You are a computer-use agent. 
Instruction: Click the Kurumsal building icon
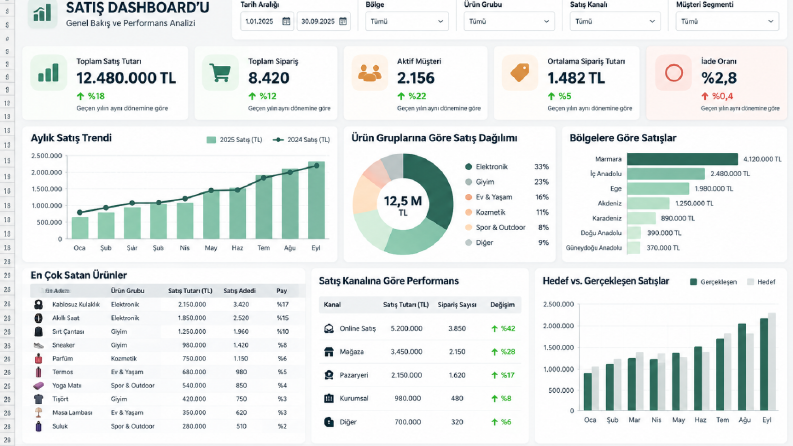[329, 398]
